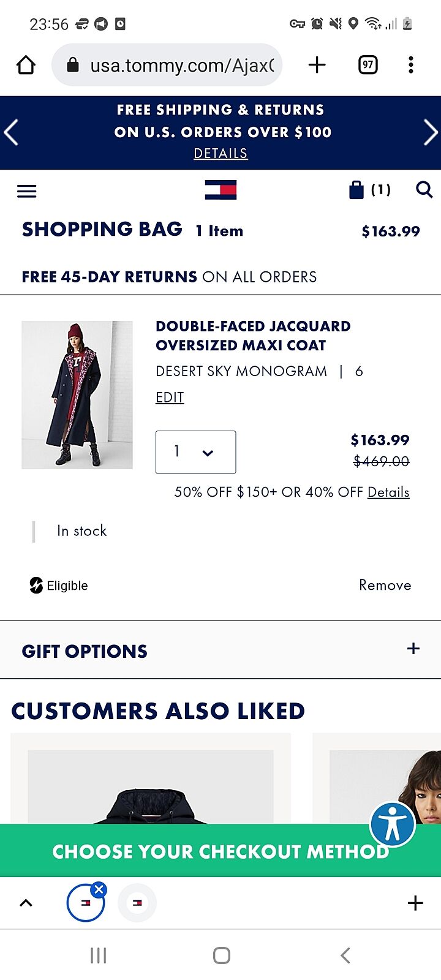Open the tab switcher showing 97 tabs
This screenshot has width=441, height=980.
(367, 65)
